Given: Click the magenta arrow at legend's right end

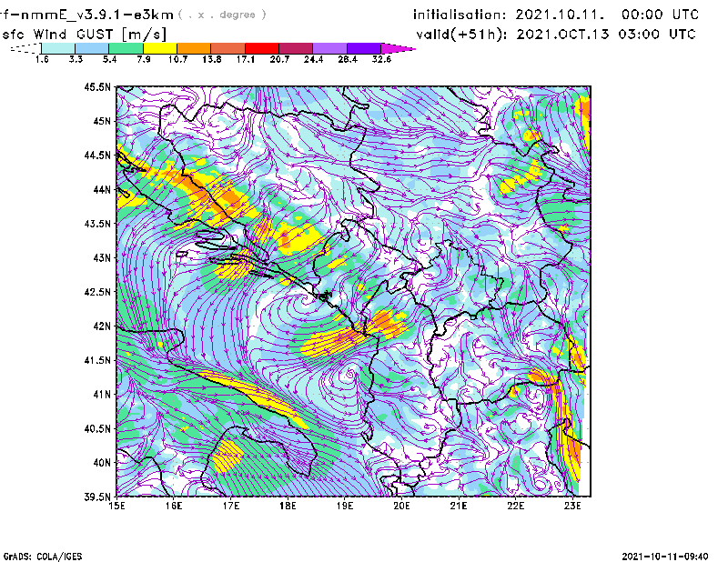Looking at the screenshot, I should [399, 48].
